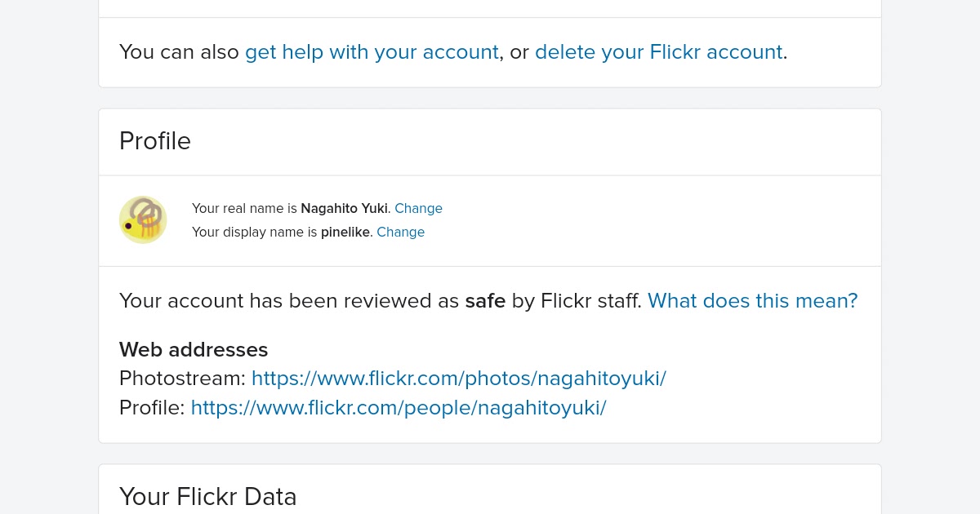Select the 'Your Flickr Data' heading
Screen dimensions: 980x514
coord(207,496)
